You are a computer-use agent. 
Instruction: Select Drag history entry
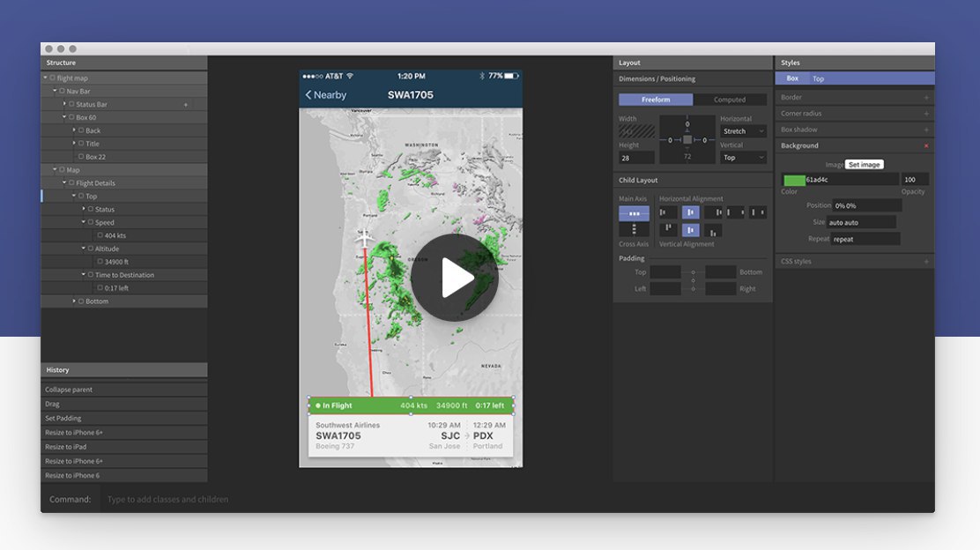click(123, 404)
